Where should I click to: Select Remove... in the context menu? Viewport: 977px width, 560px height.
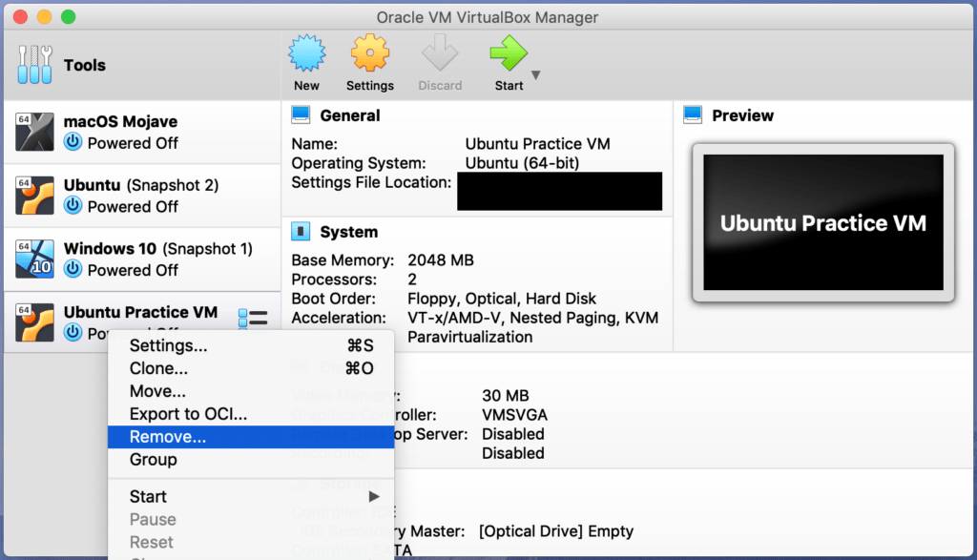pyautogui.click(x=251, y=437)
